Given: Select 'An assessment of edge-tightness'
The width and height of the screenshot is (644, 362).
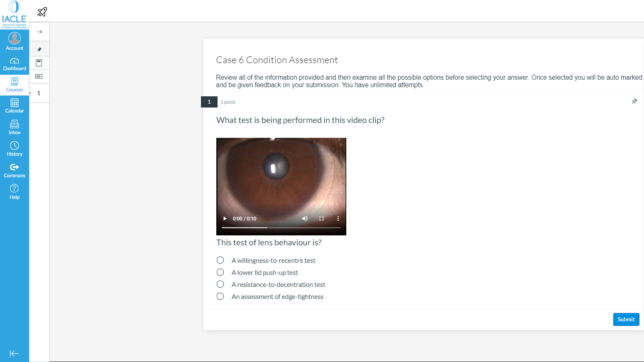Looking at the screenshot, I should 220,296.
